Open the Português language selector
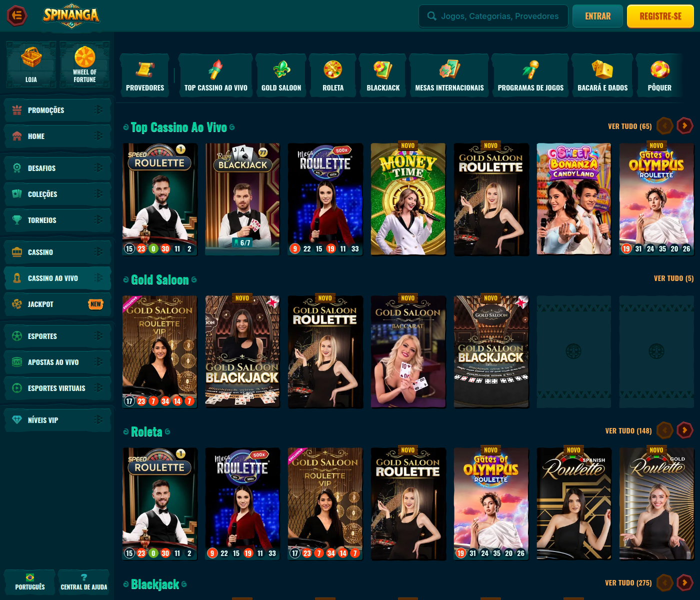Image resolution: width=700 pixels, height=600 pixels. click(30, 582)
